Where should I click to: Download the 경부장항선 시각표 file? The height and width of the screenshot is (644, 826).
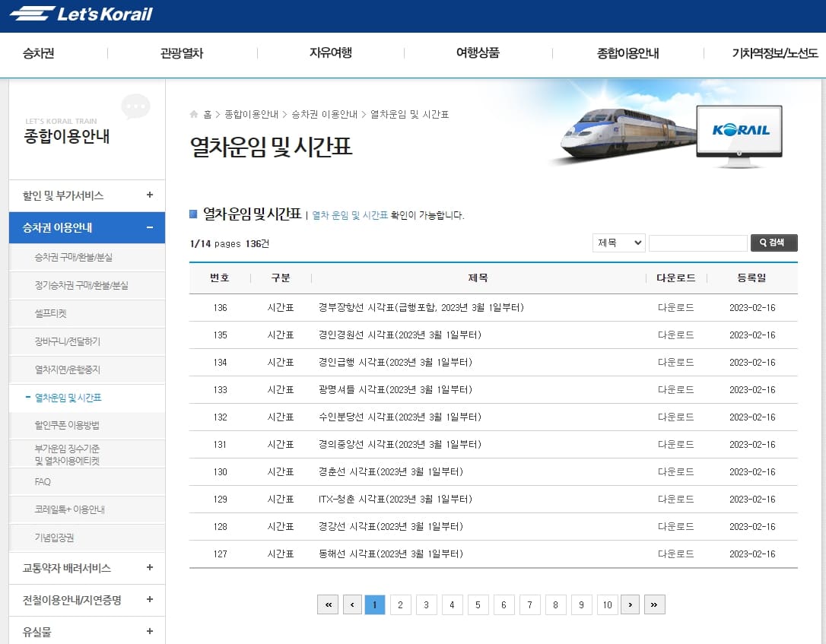coord(675,306)
